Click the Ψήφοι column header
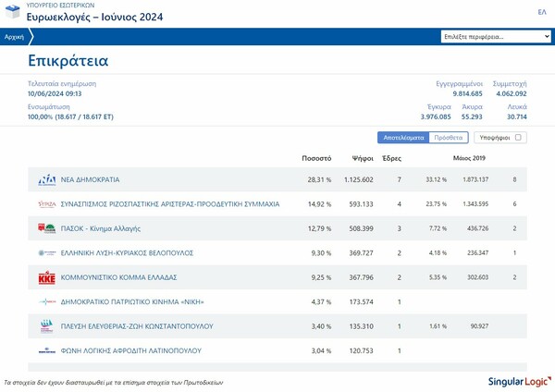Viewport: 555px width, 392px height. click(x=363, y=158)
